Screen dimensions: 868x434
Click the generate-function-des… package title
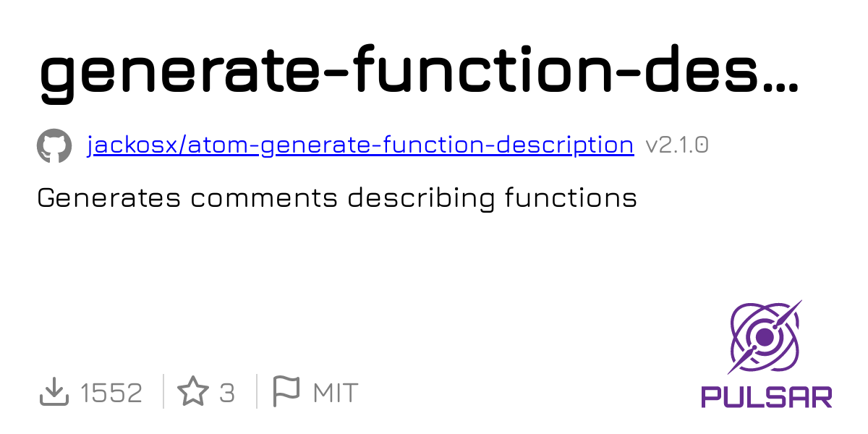[420, 74]
